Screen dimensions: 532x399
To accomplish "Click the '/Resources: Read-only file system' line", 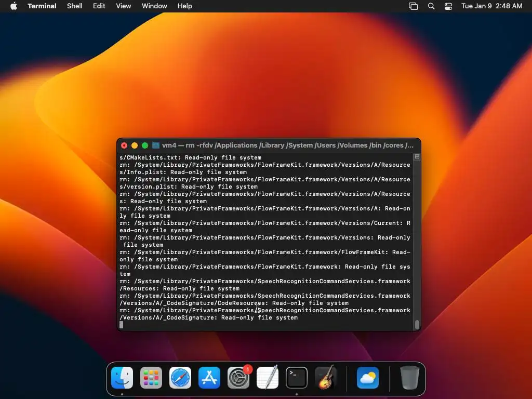I will click(179, 288).
